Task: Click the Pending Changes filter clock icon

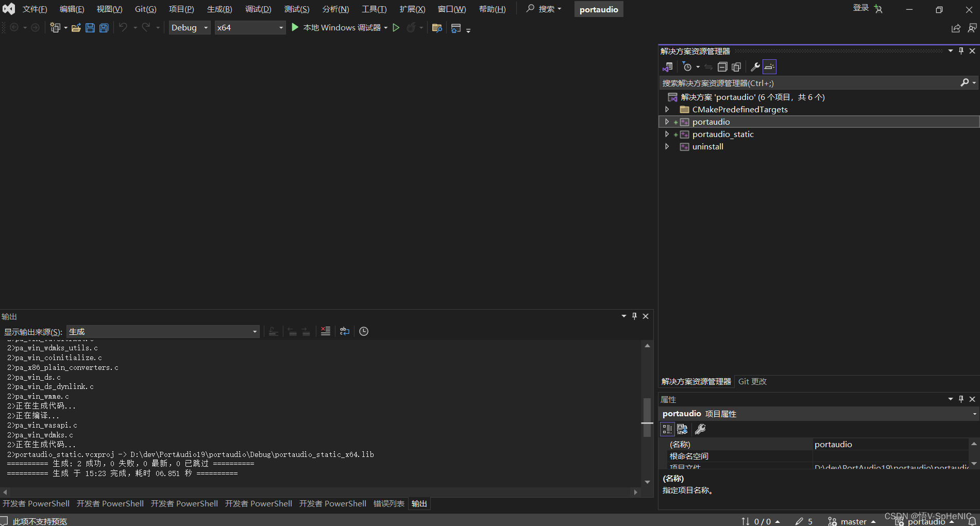Action: pyautogui.click(x=687, y=67)
